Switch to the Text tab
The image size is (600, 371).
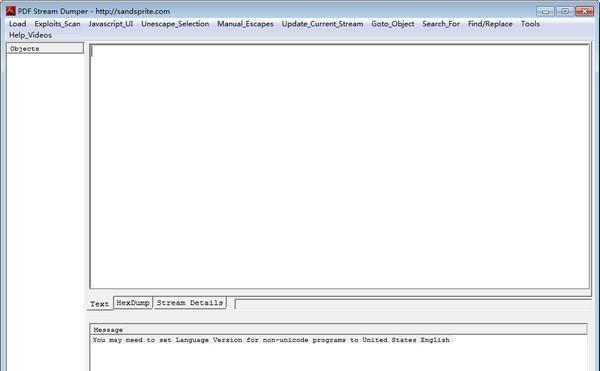[x=99, y=304]
